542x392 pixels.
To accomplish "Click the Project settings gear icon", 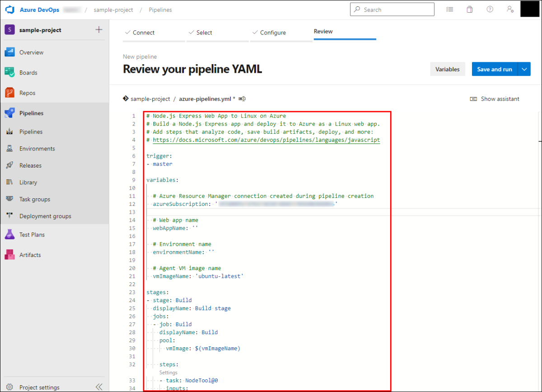I will 9,387.
